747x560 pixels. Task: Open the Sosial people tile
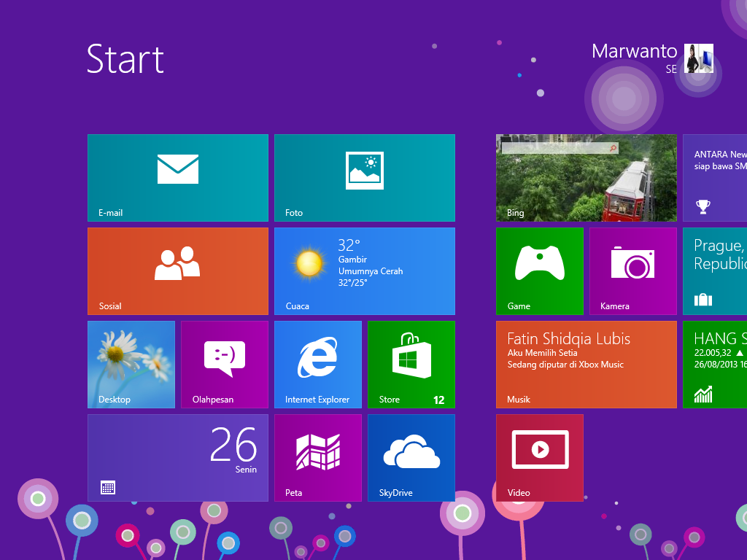[x=178, y=271]
